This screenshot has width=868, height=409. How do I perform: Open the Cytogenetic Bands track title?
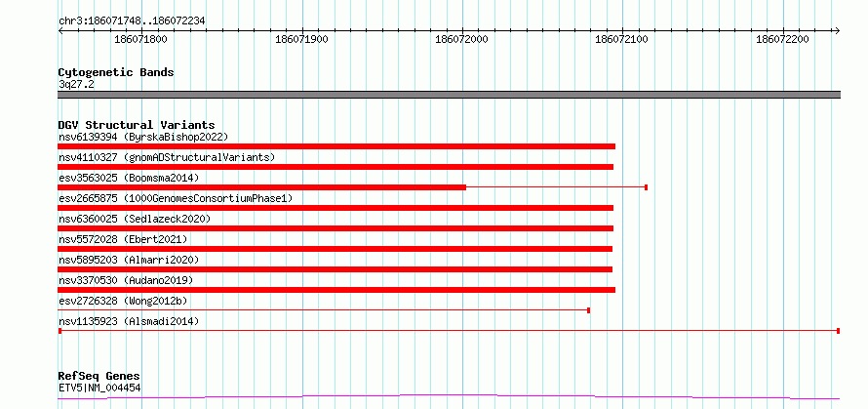click(116, 72)
